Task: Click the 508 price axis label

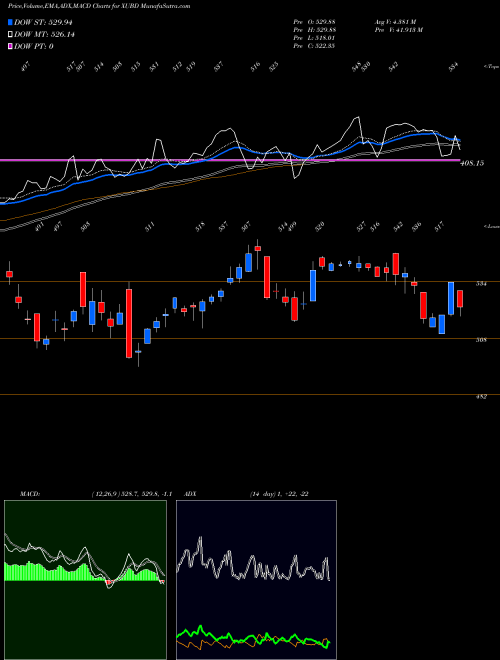Action: pyautogui.click(x=481, y=339)
